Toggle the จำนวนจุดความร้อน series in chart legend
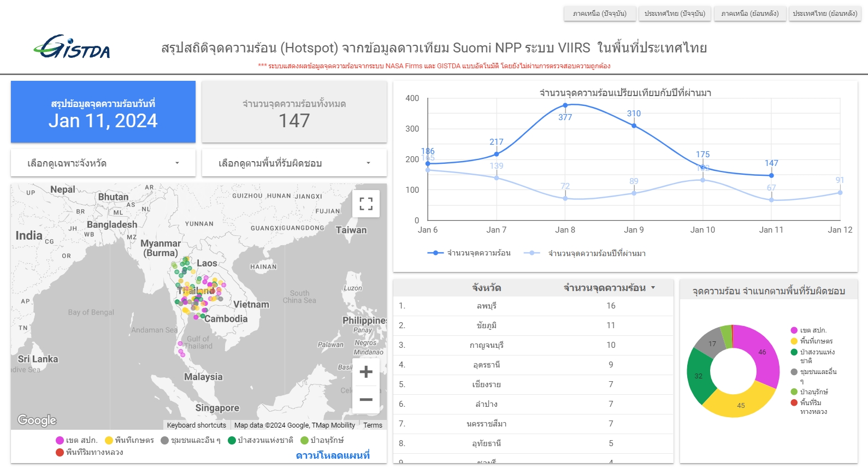The width and height of the screenshot is (868, 474). point(469,253)
